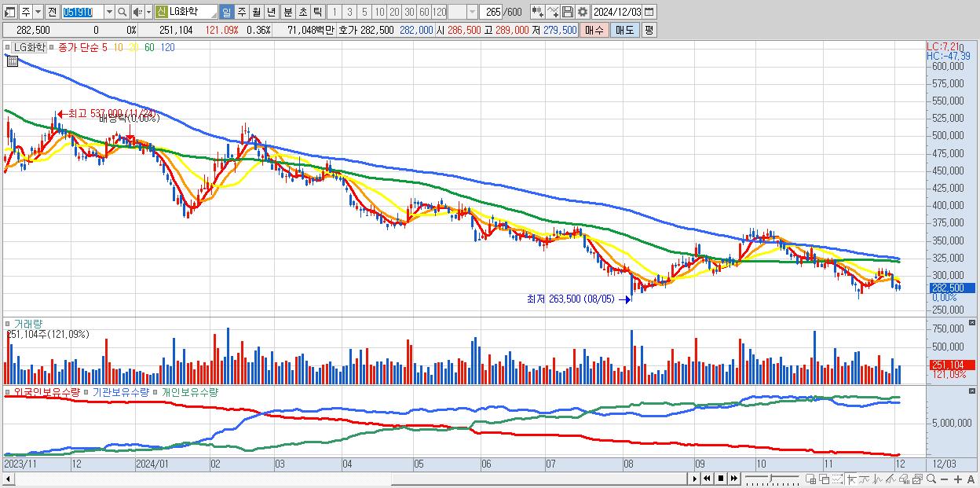Click the moving average lines icon

(865, 479)
